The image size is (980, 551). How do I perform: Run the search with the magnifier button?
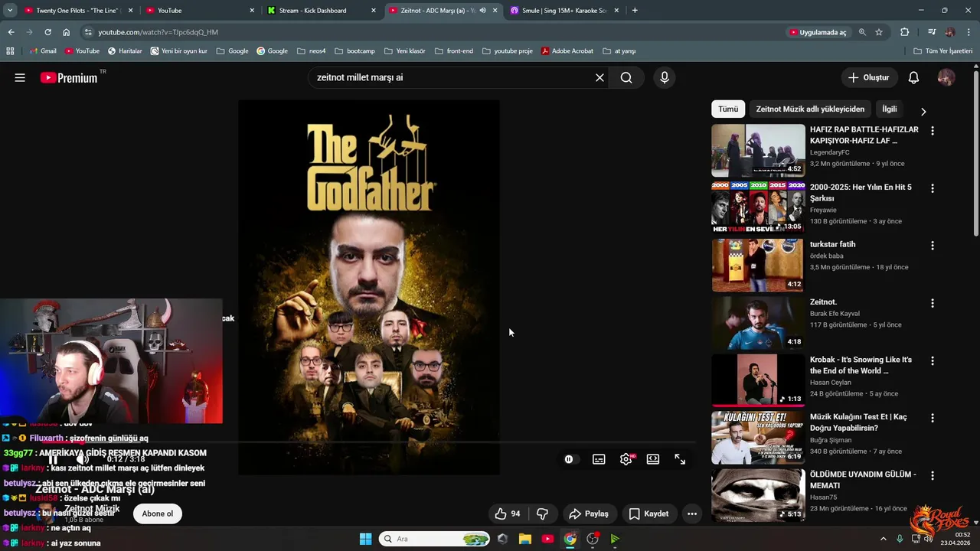point(626,77)
